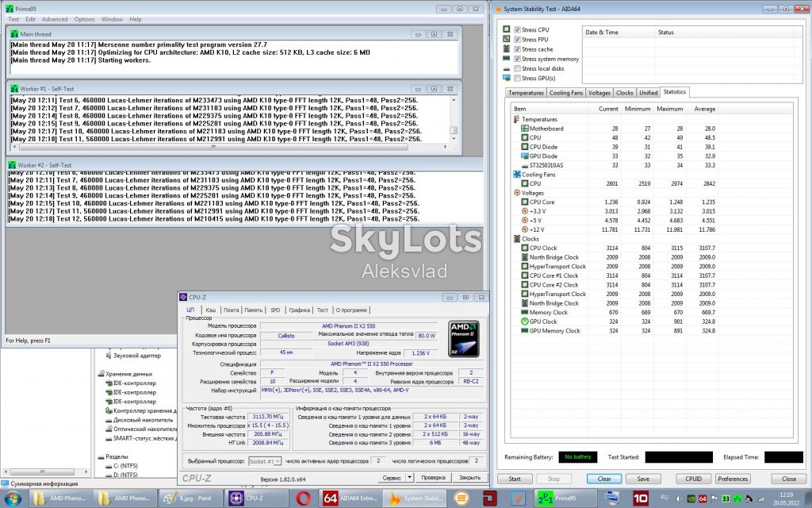
Task: Switch to AIDA64 Extreme in the taskbar
Action: [x=351, y=498]
